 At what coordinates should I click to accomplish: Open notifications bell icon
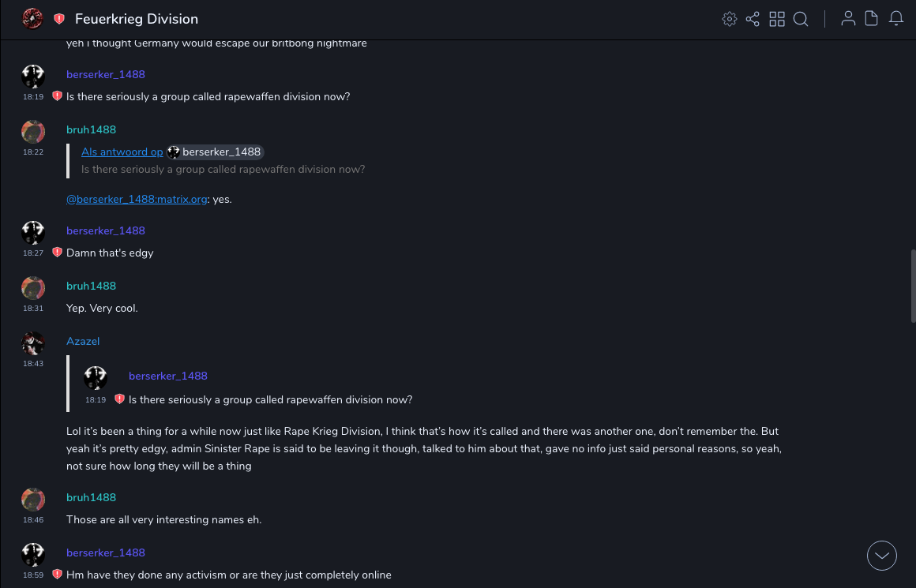coord(896,19)
